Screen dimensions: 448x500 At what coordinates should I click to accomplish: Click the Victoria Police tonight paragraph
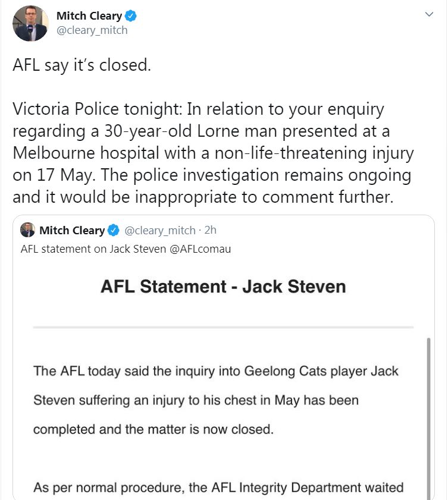[213, 153]
